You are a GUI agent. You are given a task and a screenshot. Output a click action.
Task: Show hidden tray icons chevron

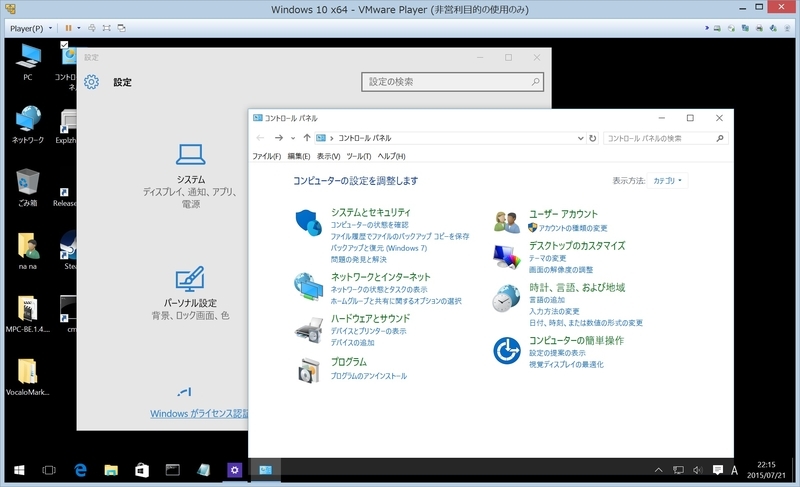click(658, 470)
